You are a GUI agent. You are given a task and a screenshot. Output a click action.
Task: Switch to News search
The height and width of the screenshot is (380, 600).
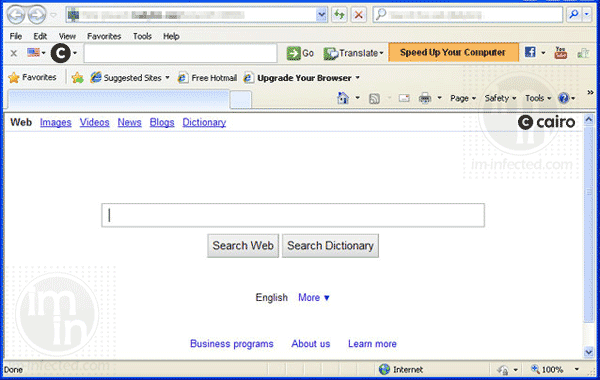(x=129, y=122)
